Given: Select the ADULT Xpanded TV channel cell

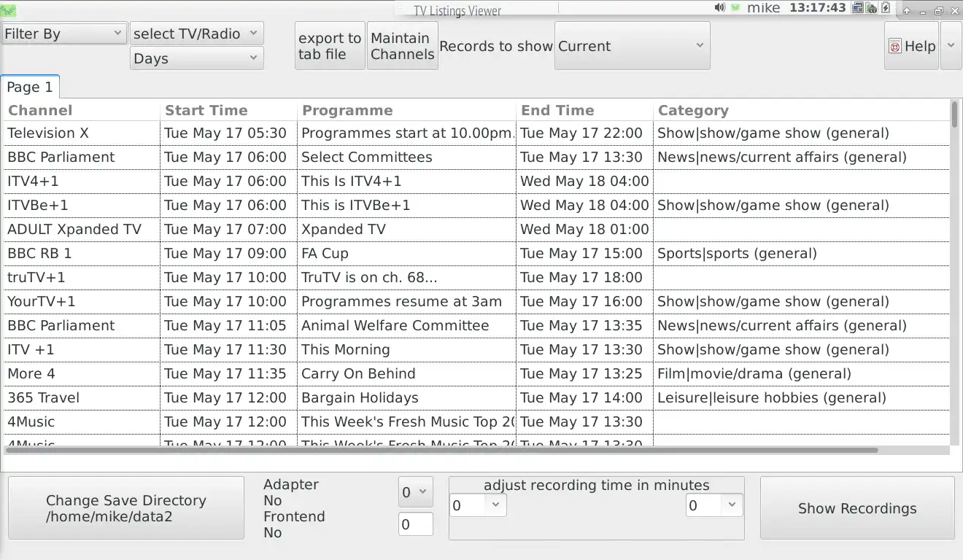Looking at the screenshot, I should pyautogui.click(x=82, y=230).
